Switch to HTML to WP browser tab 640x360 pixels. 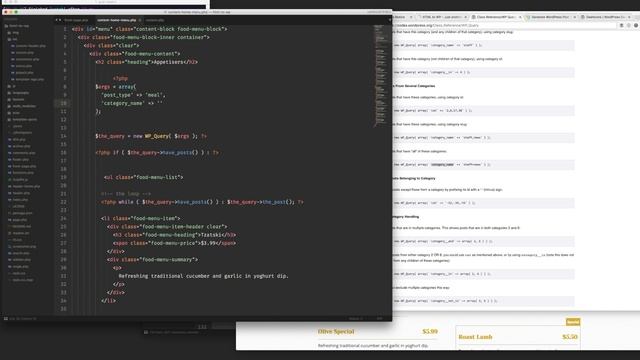click(x=442, y=17)
